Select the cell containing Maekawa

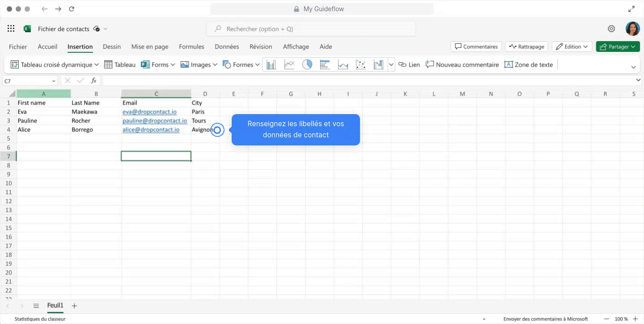pyautogui.click(x=96, y=112)
